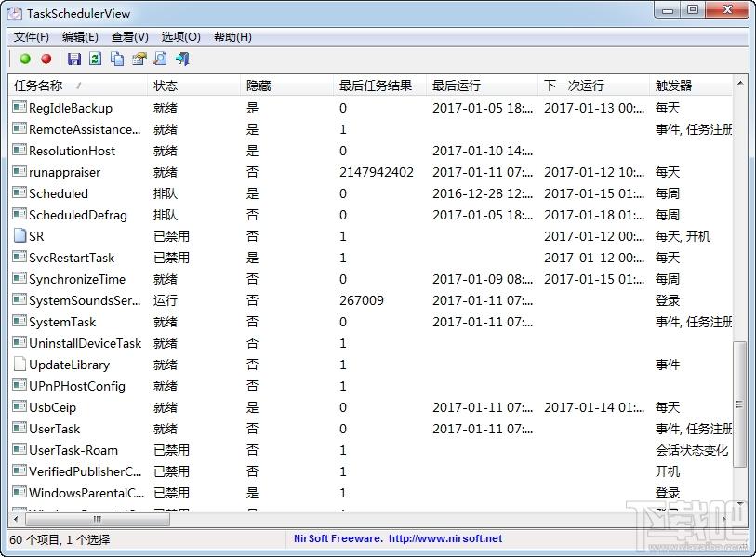Click the horizontal scrollbar left arrow
The image size is (756, 557).
point(16,519)
